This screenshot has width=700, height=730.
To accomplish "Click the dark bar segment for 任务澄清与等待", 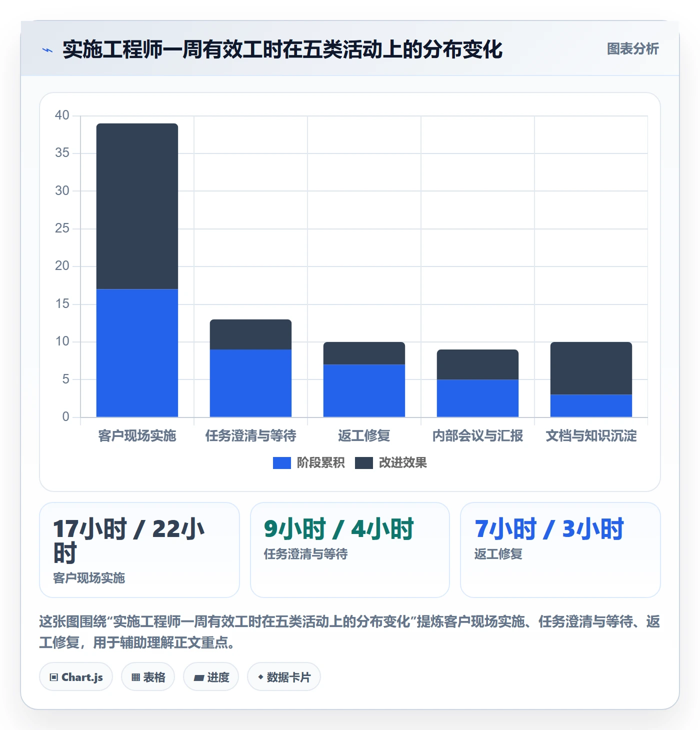I will tap(250, 334).
